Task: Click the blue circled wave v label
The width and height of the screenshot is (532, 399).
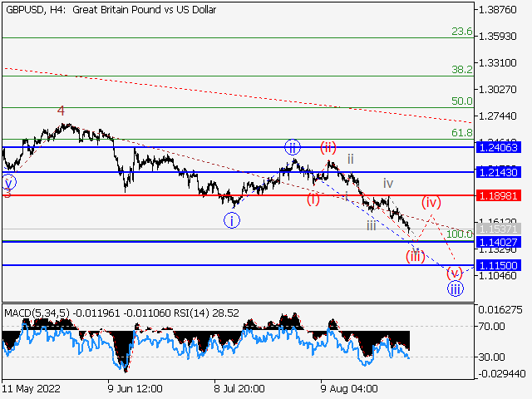Action: 9,183
